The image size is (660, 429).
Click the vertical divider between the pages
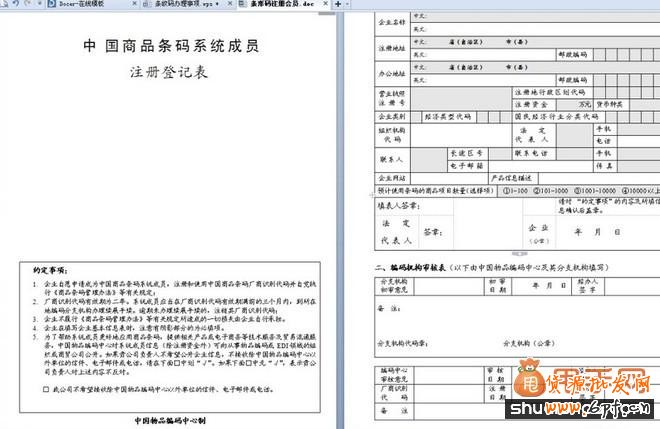(340, 219)
